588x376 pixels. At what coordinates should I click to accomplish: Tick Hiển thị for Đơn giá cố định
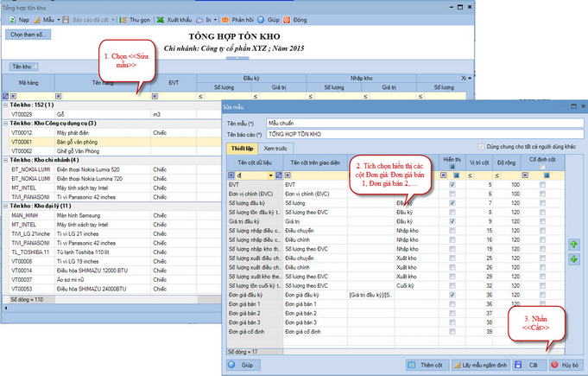pyautogui.click(x=452, y=332)
